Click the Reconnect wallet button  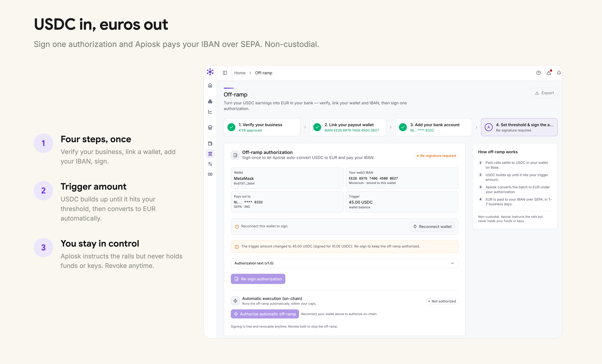(432, 227)
